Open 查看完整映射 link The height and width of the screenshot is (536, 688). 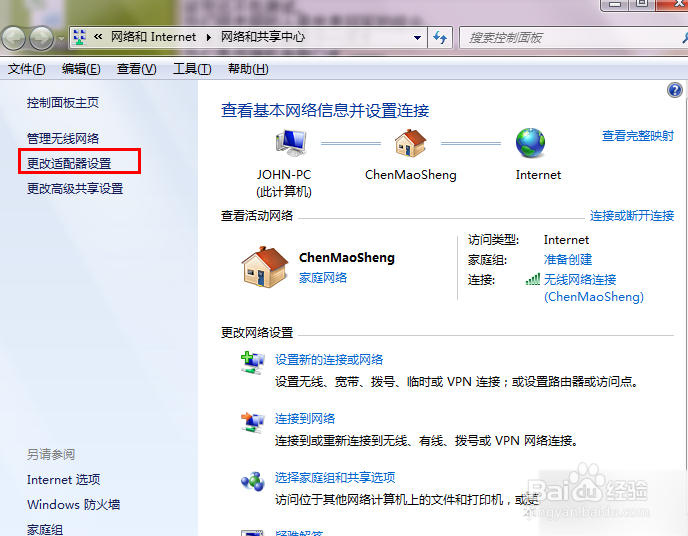click(x=638, y=136)
